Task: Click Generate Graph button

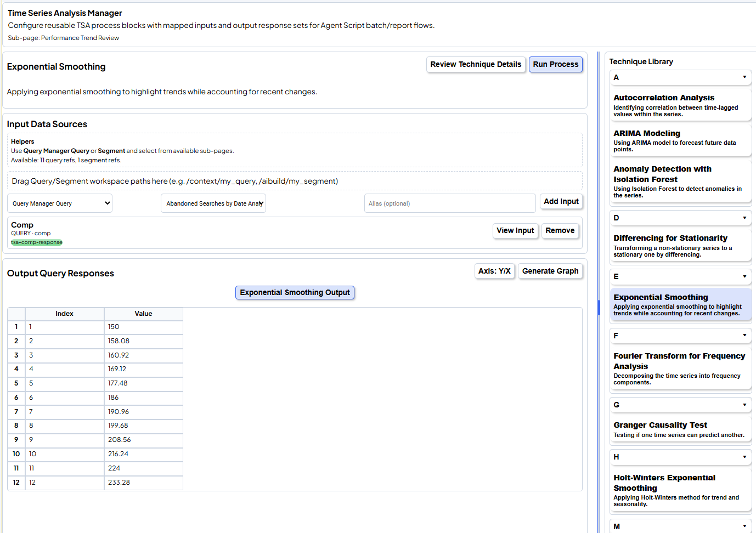Action: click(x=550, y=271)
